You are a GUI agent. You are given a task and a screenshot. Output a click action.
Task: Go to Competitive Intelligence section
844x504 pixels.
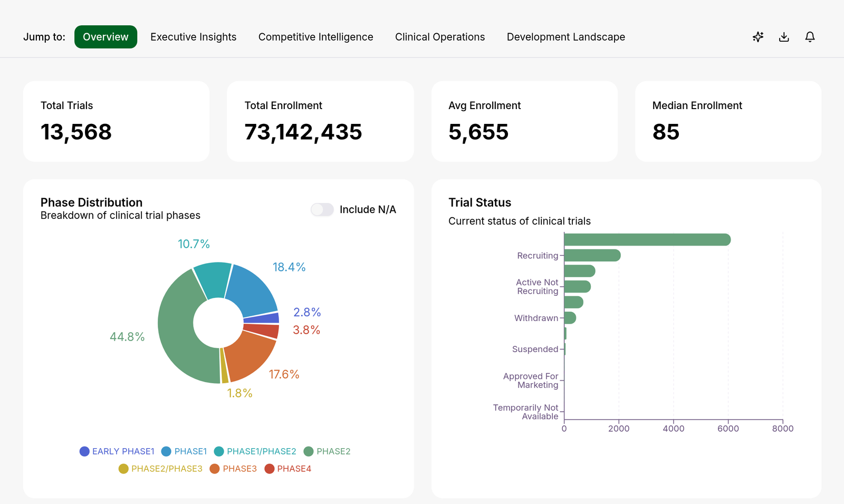click(316, 37)
